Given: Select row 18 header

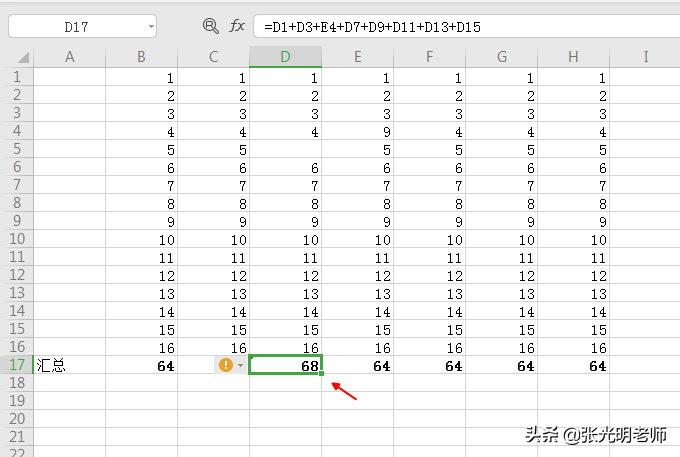Looking at the screenshot, I should coord(17,383).
